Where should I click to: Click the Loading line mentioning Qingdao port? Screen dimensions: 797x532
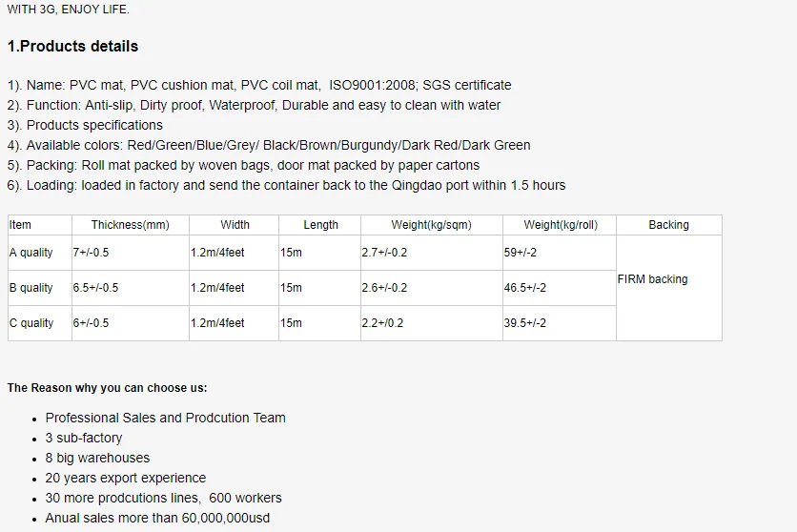coord(286,185)
